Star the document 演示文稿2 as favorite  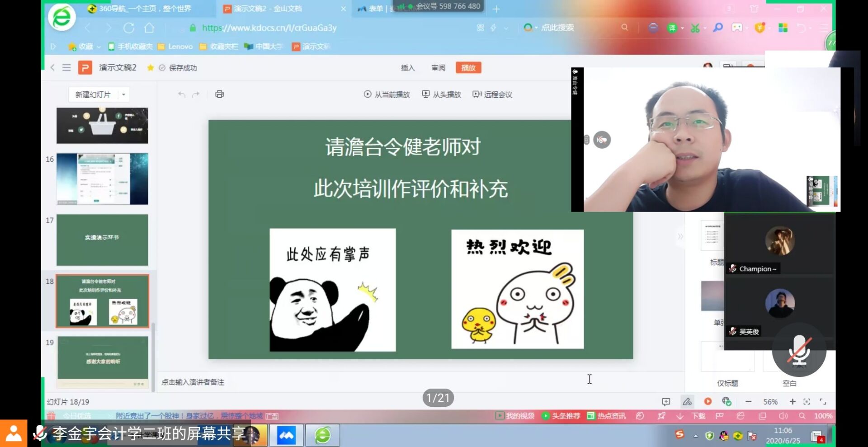tap(150, 68)
